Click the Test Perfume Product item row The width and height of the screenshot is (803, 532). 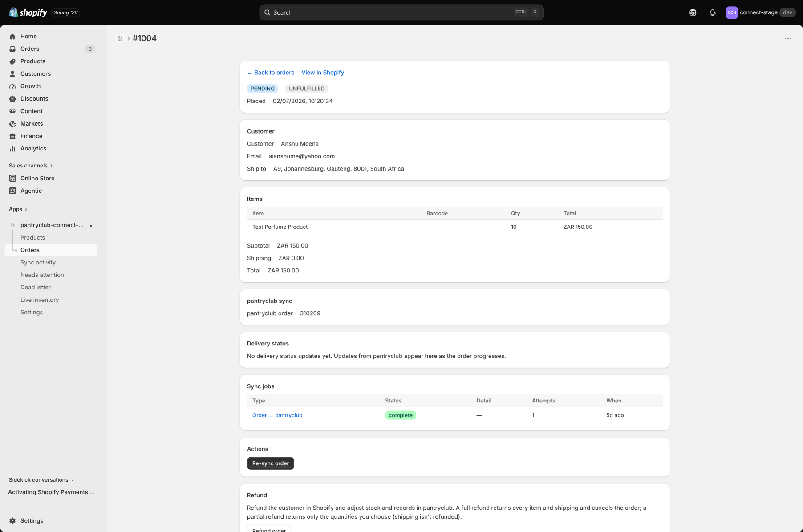455,227
